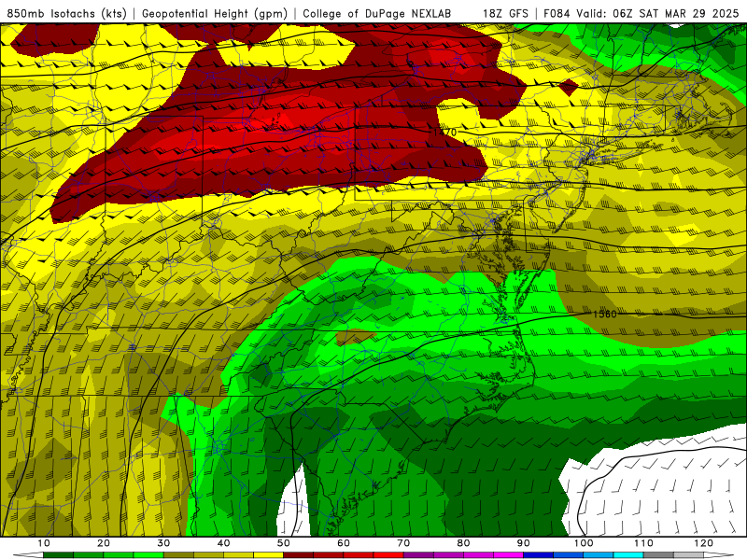Click the '1560' height contour label
The image size is (747, 560).
click(x=604, y=314)
